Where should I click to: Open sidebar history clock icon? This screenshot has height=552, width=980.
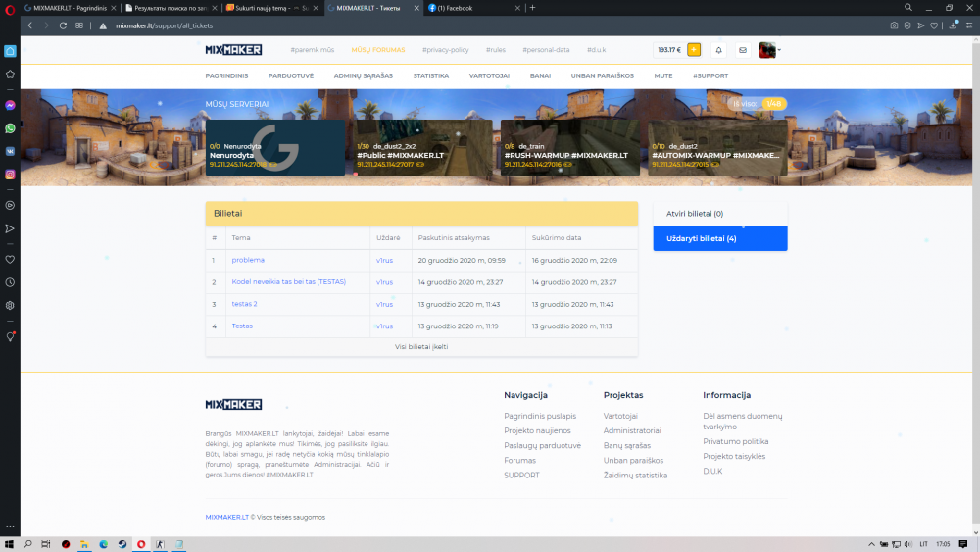[10, 282]
